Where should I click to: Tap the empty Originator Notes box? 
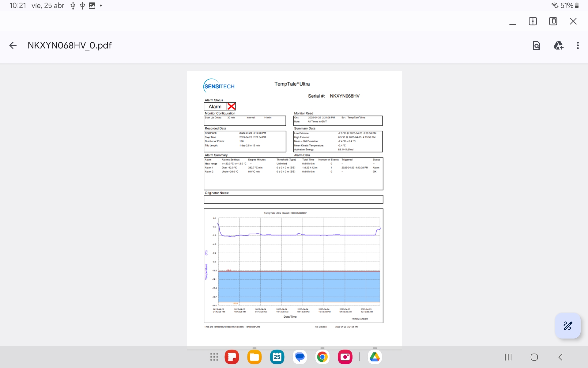pyautogui.click(x=293, y=200)
